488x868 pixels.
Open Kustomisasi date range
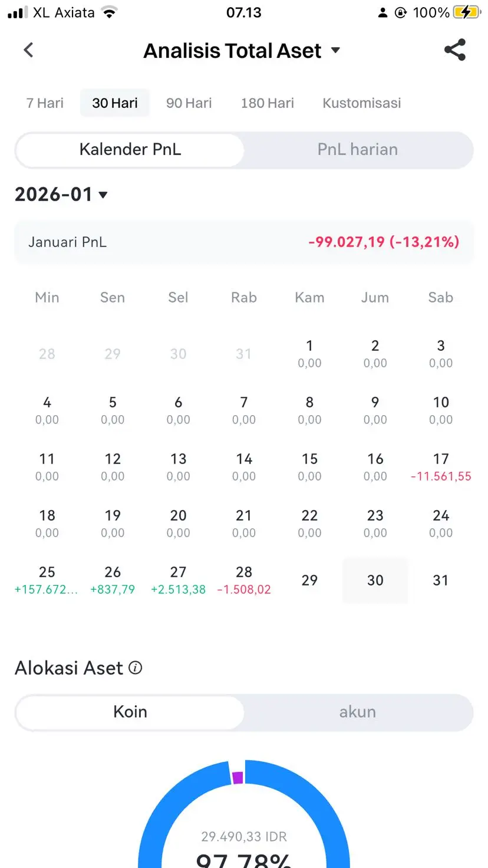(x=361, y=103)
